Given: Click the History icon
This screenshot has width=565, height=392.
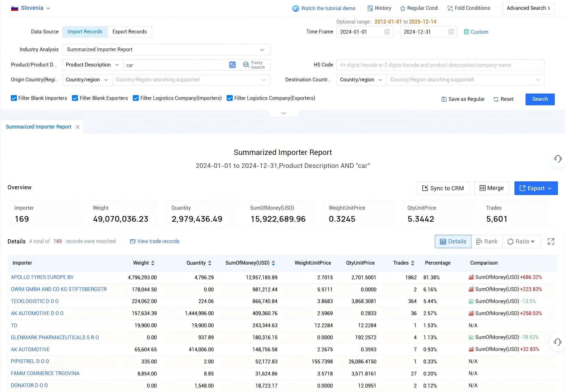Looking at the screenshot, I should pyautogui.click(x=370, y=9).
